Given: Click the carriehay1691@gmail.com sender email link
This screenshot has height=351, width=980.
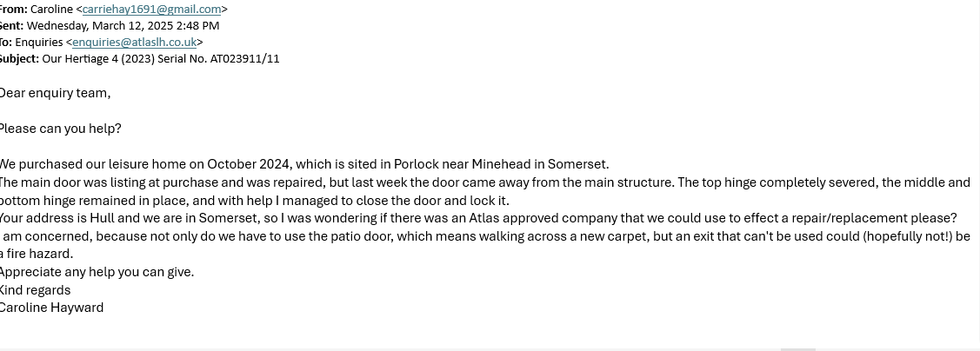Looking at the screenshot, I should tap(151, 10).
